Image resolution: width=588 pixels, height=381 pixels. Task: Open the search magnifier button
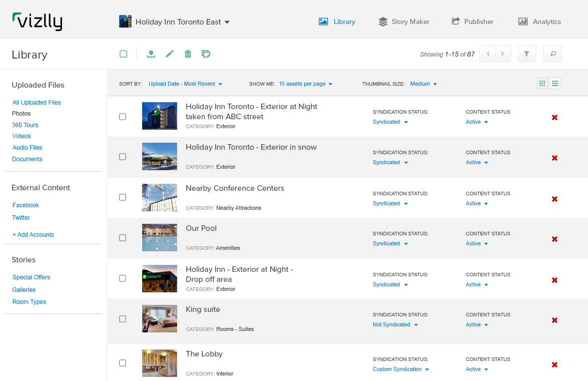click(x=553, y=54)
